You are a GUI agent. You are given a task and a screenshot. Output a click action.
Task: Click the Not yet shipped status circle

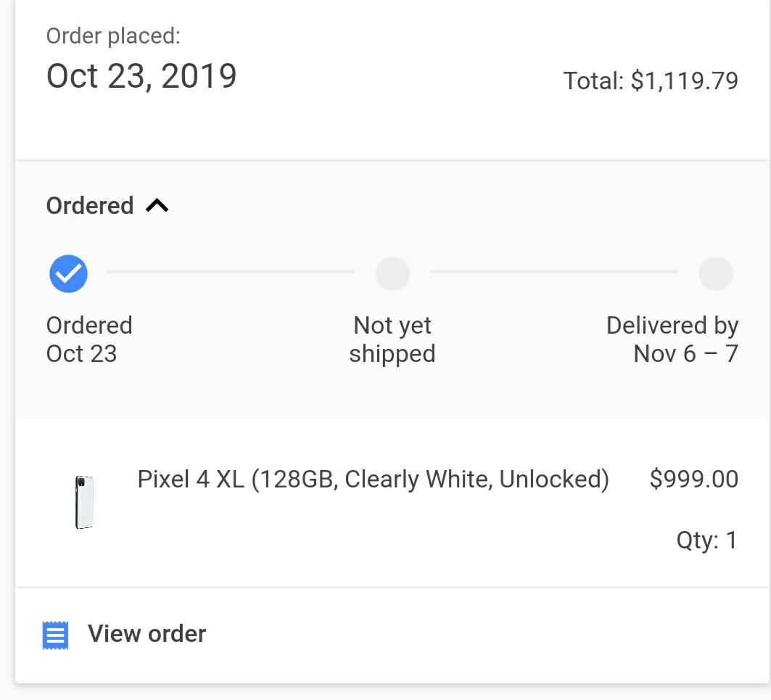click(392, 273)
